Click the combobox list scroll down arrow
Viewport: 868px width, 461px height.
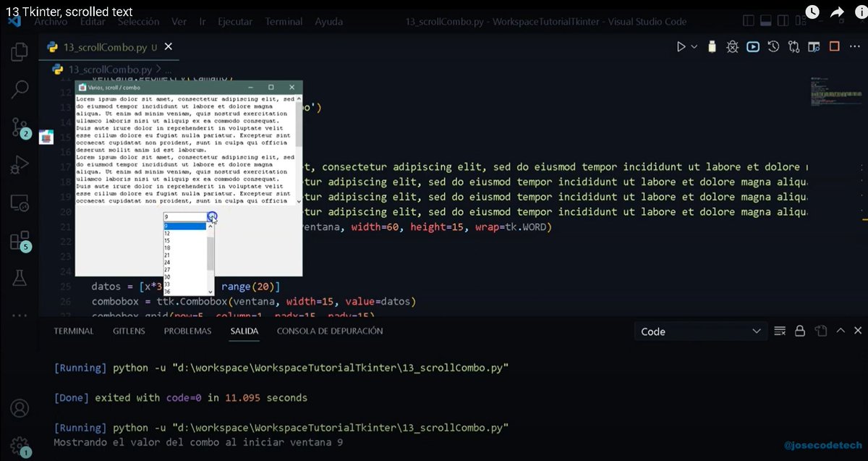tap(211, 291)
